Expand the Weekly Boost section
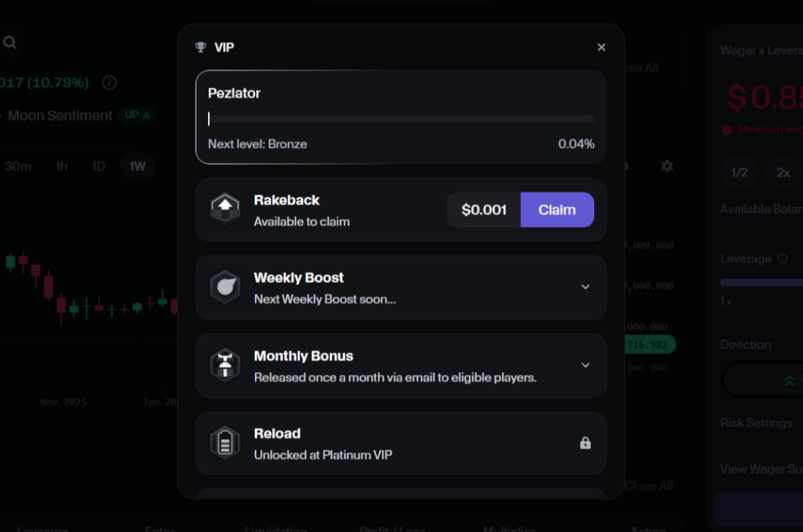Screen dimensions: 803x532 (x=586, y=287)
